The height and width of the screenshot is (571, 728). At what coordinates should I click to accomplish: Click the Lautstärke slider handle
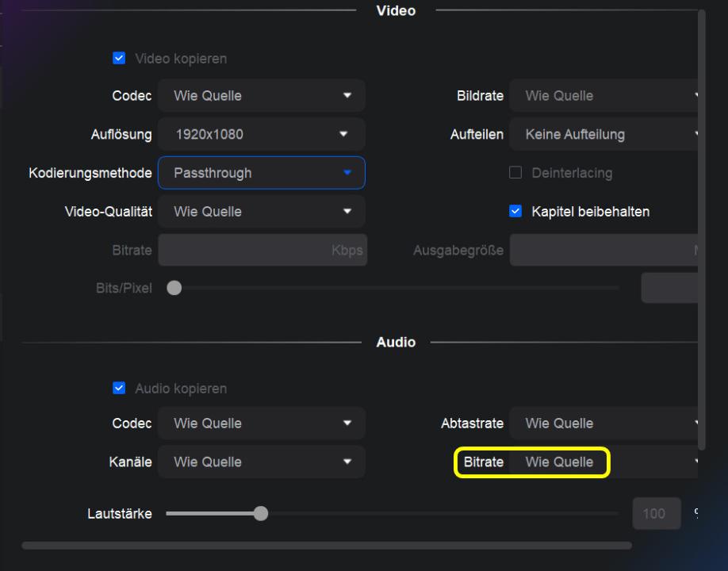[260, 514]
